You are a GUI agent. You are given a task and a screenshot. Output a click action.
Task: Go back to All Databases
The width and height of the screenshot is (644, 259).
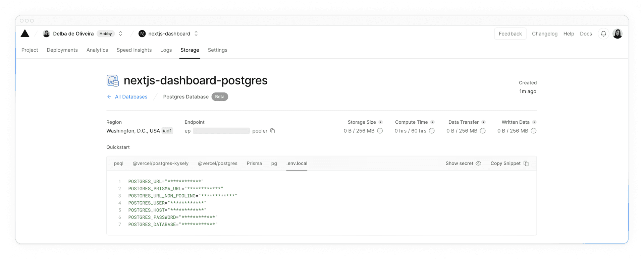pos(127,96)
